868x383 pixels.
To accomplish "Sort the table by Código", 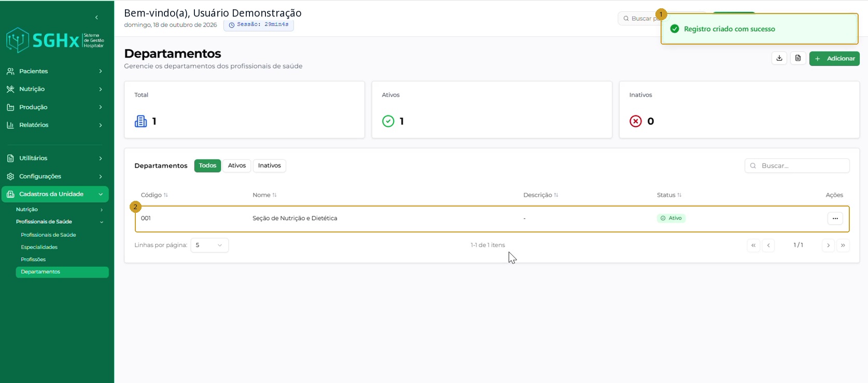I will point(155,195).
